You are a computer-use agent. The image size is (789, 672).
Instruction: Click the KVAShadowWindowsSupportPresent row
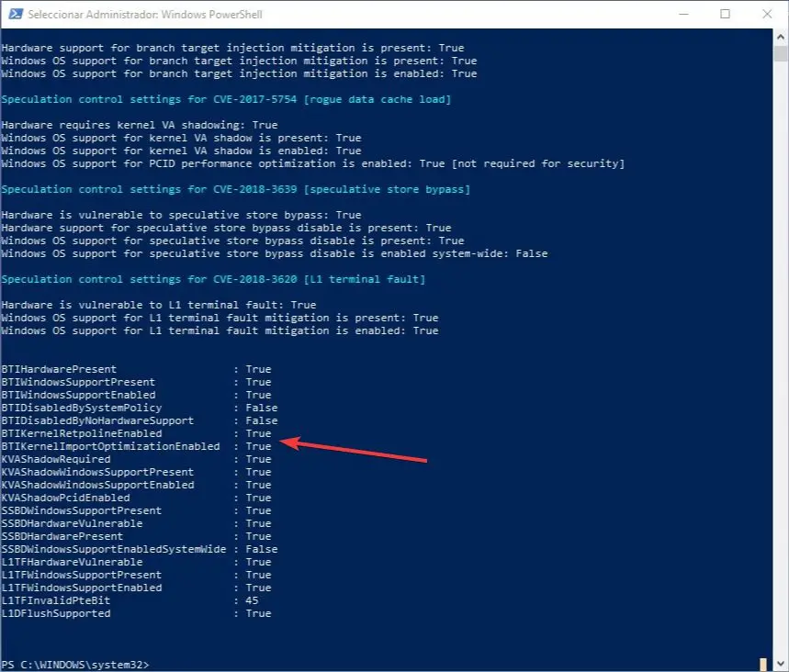pos(136,472)
